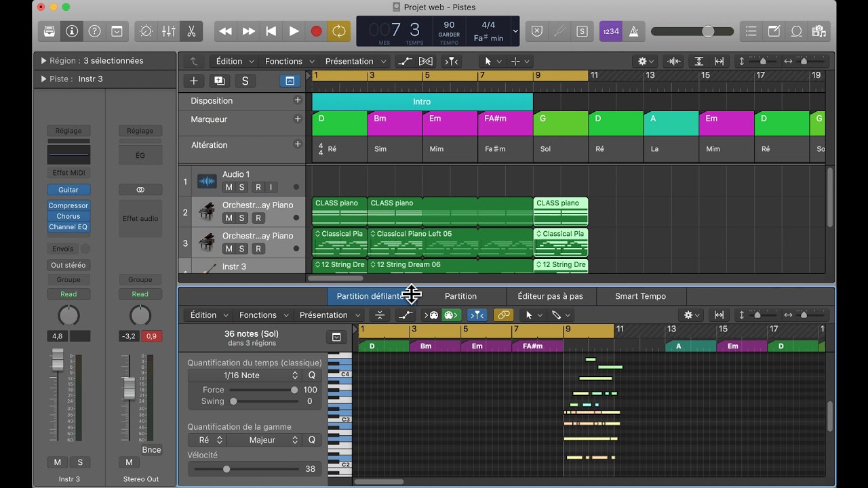Click the Bnce bounce button
Viewport: 868px width, 488px height.
click(152, 450)
